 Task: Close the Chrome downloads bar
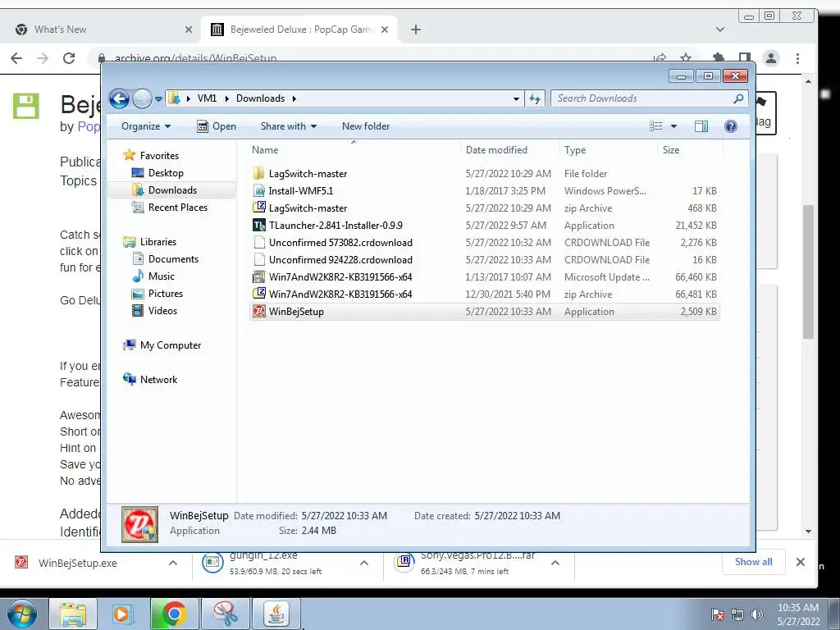[801, 562]
